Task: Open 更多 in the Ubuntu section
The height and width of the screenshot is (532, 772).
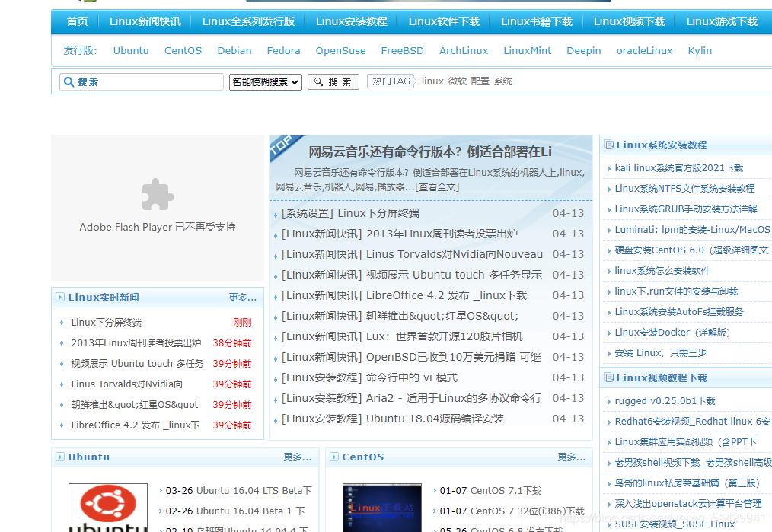Action: click(298, 457)
